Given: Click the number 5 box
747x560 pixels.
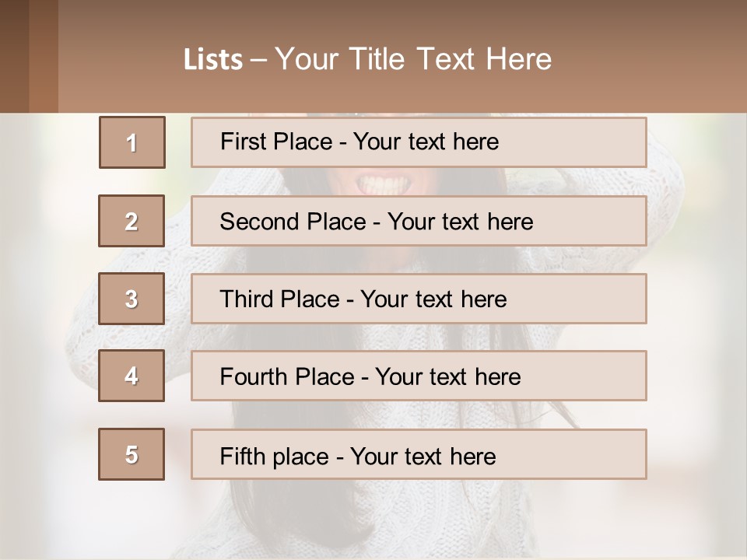Looking at the screenshot, I should click(132, 454).
